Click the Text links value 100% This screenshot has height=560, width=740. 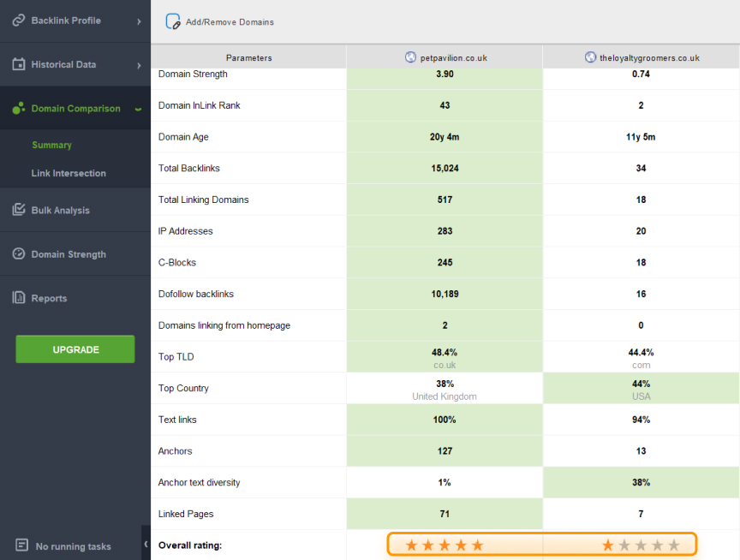pyautogui.click(x=445, y=420)
